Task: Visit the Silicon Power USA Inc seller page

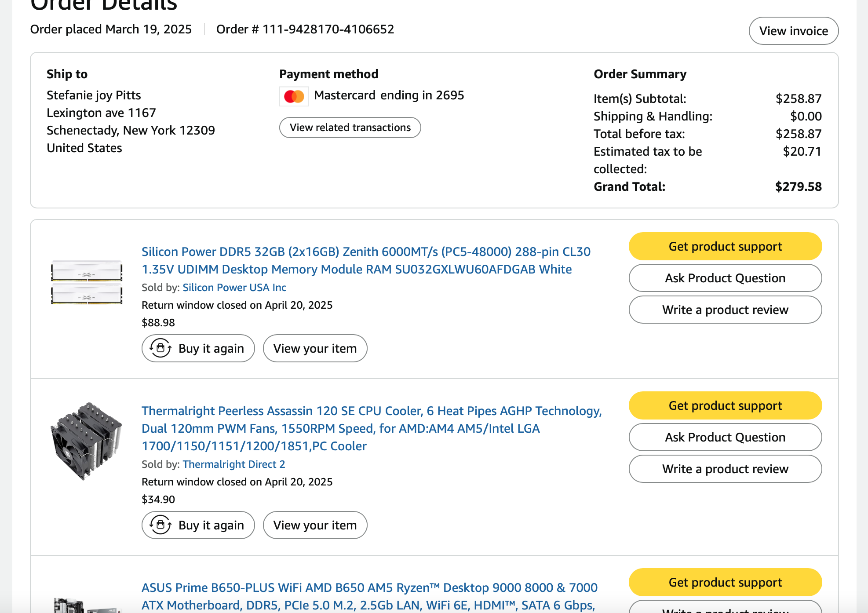Action: 234,288
